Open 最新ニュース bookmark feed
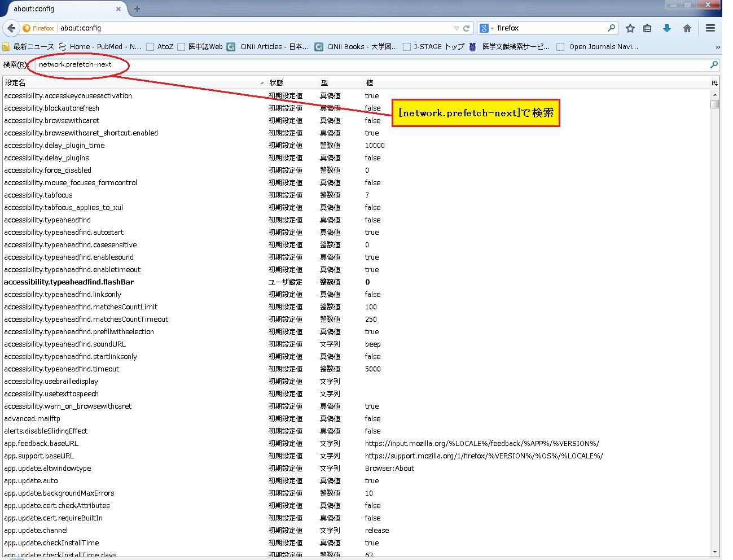 point(28,47)
